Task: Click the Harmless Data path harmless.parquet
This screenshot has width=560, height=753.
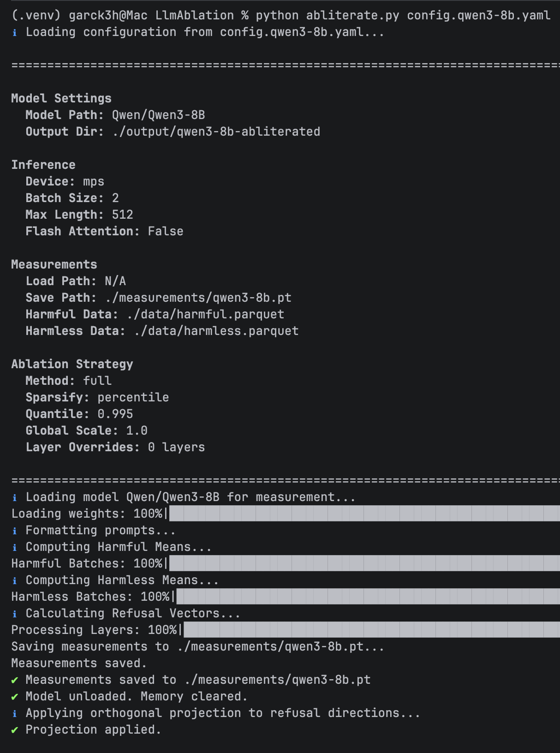Action: (216, 331)
